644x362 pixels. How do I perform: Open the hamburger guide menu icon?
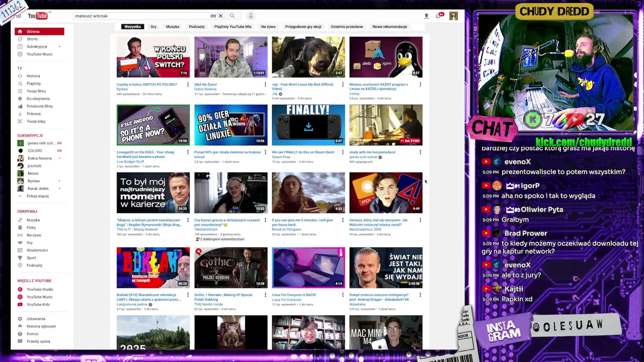click(x=19, y=16)
